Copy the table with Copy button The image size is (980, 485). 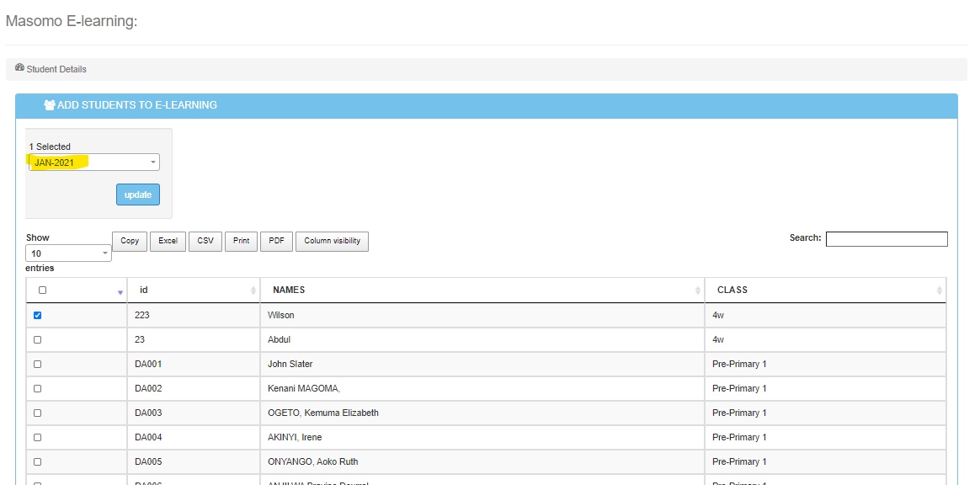point(130,242)
